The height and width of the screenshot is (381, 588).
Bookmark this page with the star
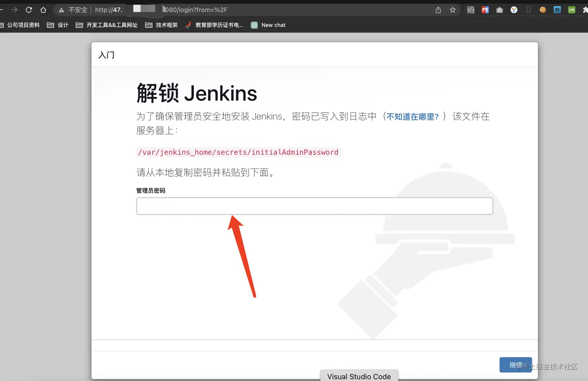point(453,10)
